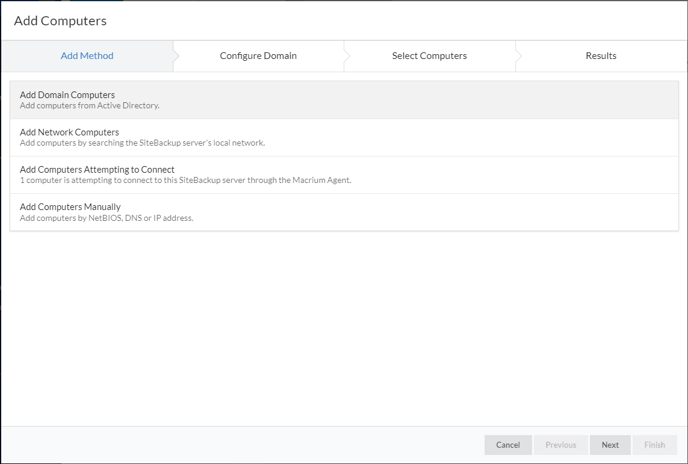Click the Add Computers dialog title
The height and width of the screenshot is (464, 688).
click(60, 21)
